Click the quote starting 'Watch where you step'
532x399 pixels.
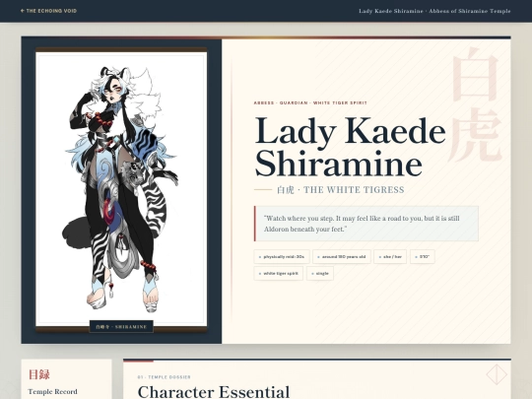[x=366, y=224]
